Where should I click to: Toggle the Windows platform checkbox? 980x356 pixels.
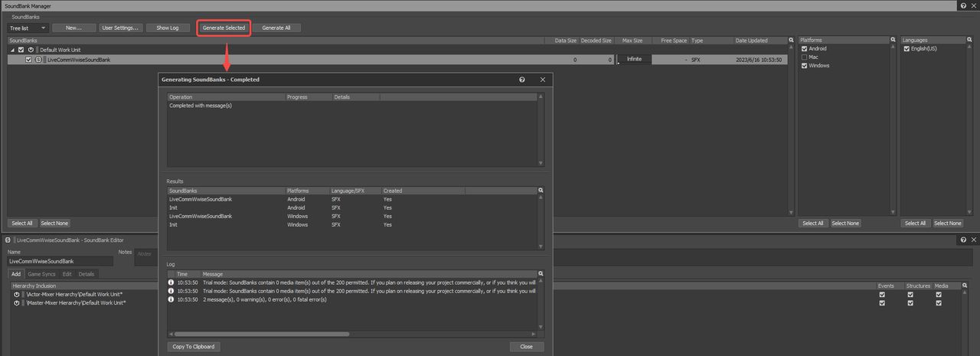click(x=804, y=66)
